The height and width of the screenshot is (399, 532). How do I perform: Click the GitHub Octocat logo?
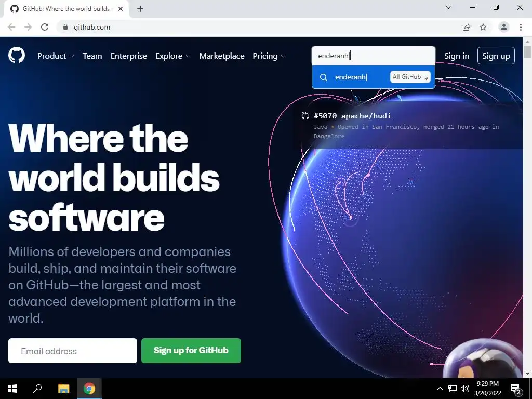click(17, 56)
